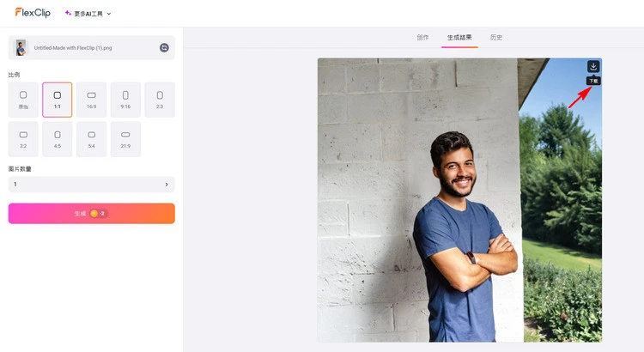
Task: Open the image count dropdown
Action: (x=92, y=185)
